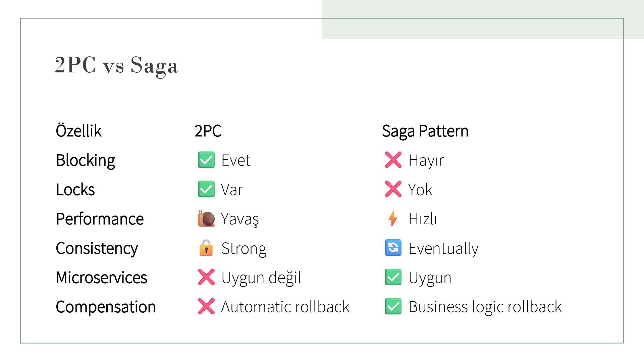Click the Saga Pattern column header
644x362 pixels.
tap(425, 131)
